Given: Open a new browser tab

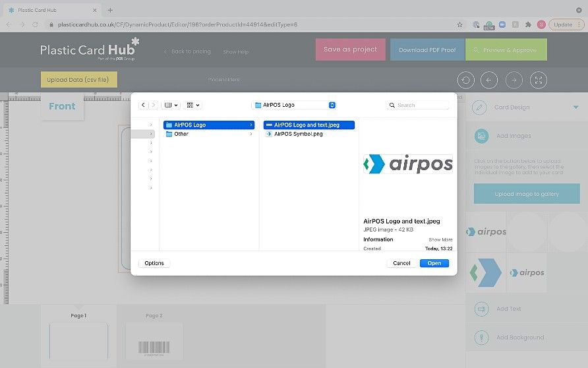Looking at the screenshot, I should point(110,10).
